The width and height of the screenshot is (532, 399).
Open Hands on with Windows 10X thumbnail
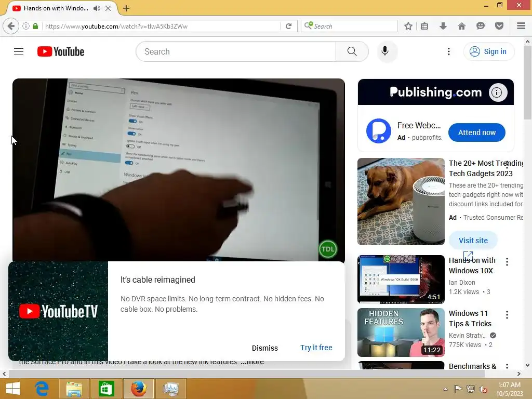[x=401, y=279]
